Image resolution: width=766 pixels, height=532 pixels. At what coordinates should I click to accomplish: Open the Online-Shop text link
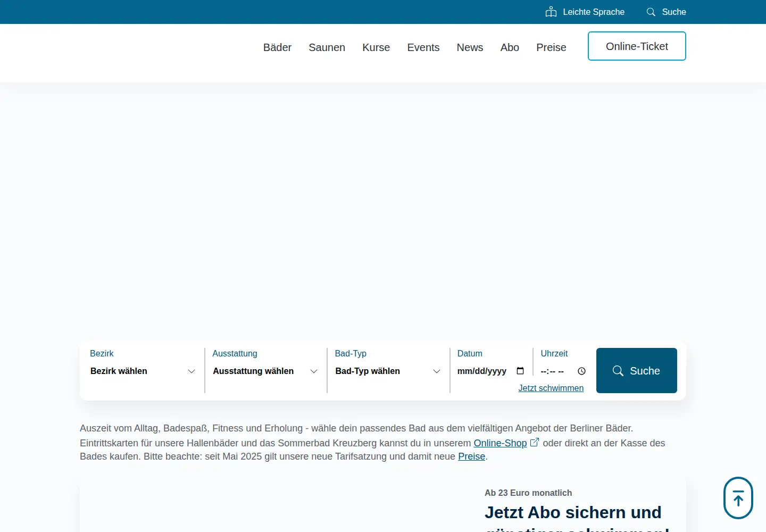pyautogui.click(x=500, y=443)
